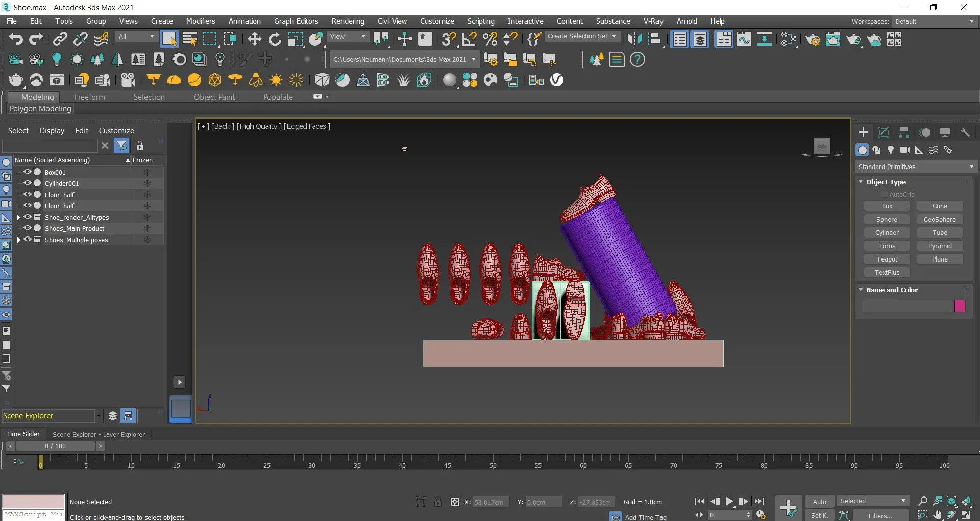
Task: Open the Modify command panel tab
Action: click(884, 133)
